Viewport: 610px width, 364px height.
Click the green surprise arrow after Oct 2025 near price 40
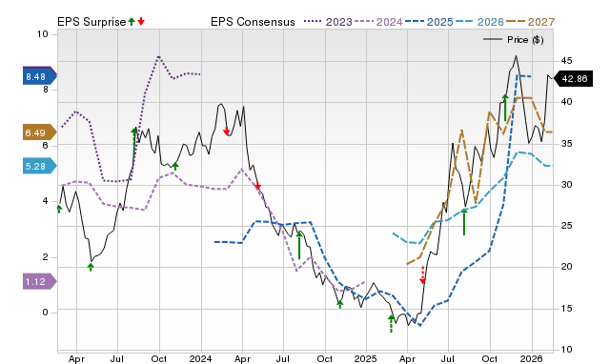click(x=505, y=108)
